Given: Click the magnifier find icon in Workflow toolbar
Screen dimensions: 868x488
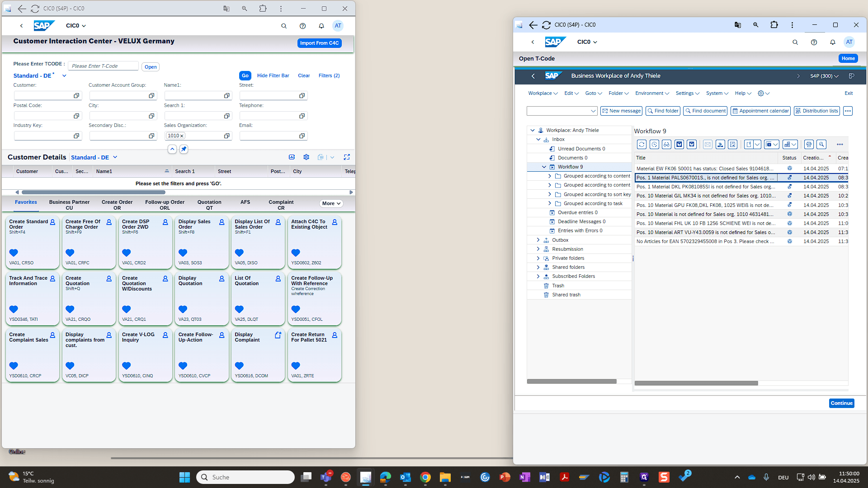Looking at the screenshot, I should (821, 145).
